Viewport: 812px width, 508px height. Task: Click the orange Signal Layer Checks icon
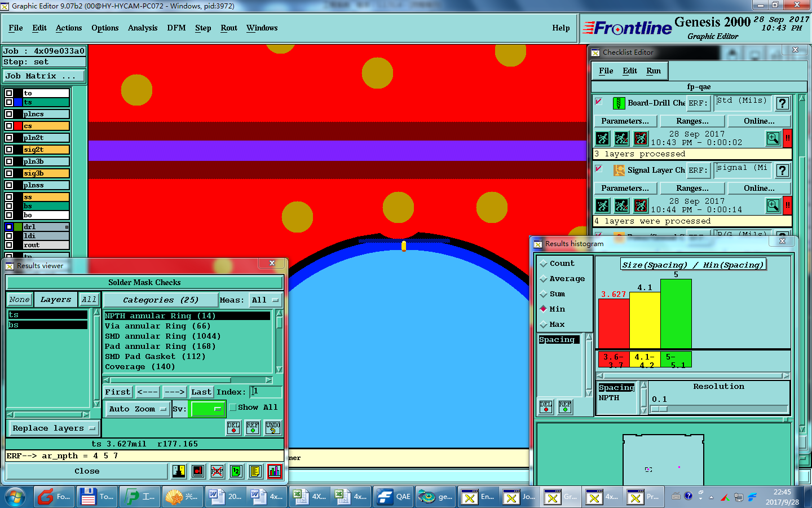619,170
